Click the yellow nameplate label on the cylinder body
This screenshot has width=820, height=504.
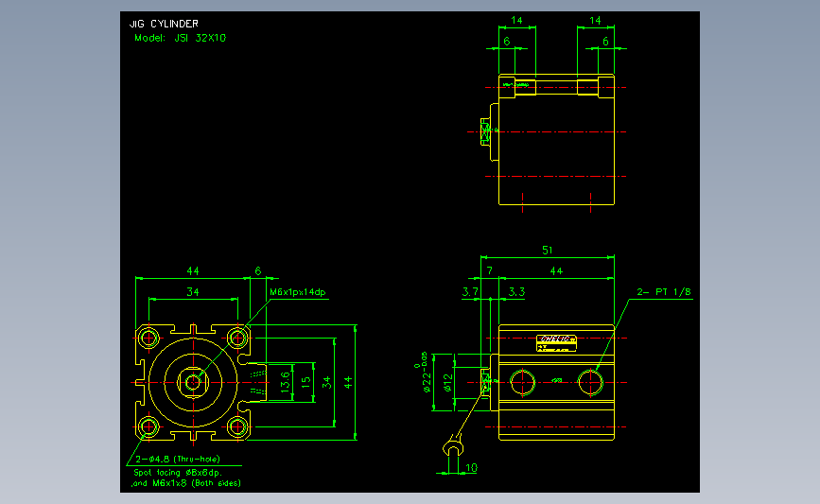(556, 343)
